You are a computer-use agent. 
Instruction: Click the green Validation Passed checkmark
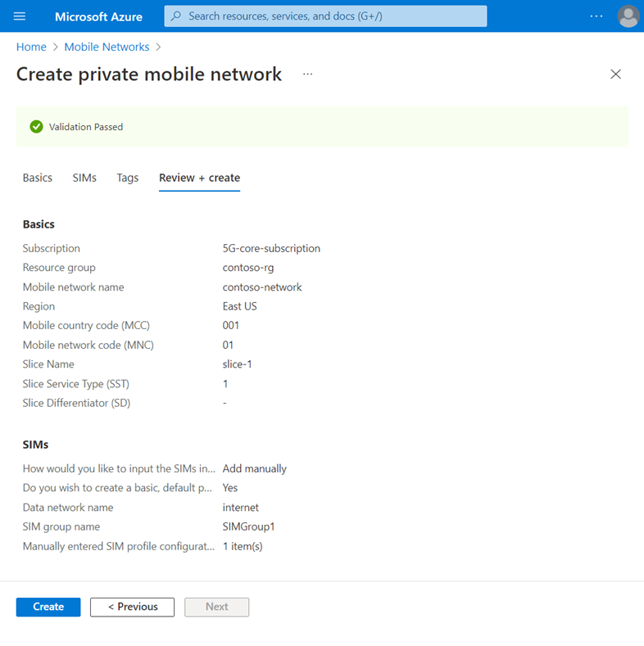36,127
